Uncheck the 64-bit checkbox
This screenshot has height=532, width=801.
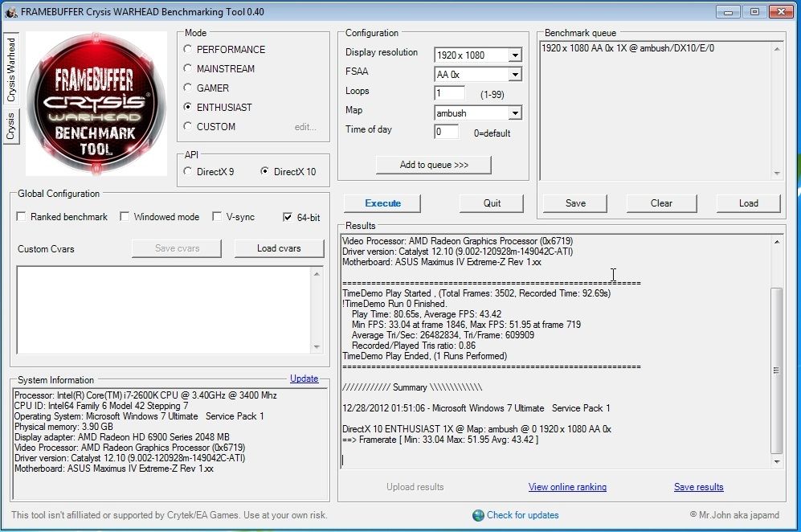pyautogui.click(x=288, y=217)
